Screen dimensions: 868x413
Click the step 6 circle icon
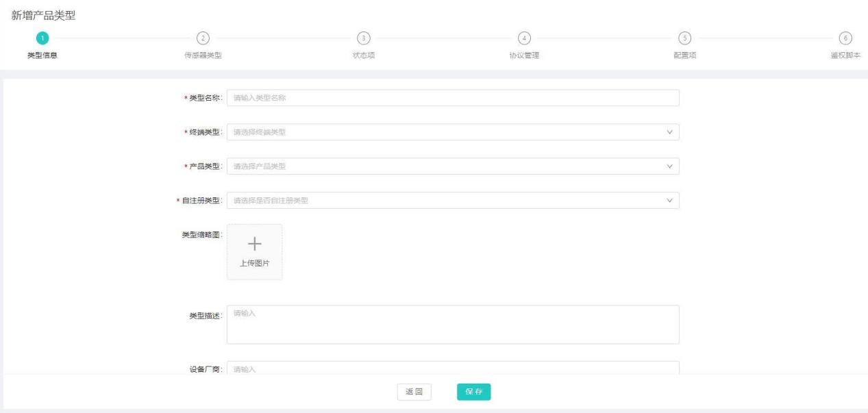click(845, 38)
